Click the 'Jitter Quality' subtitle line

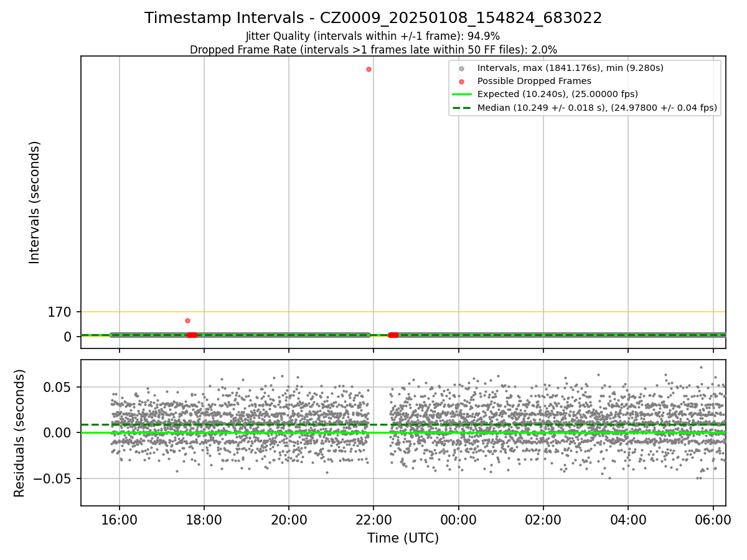[373, 36]
